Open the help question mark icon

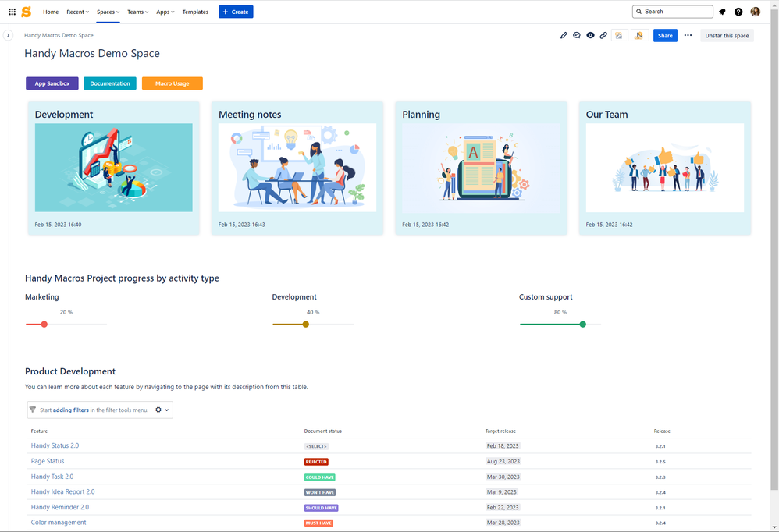[738, 12]
